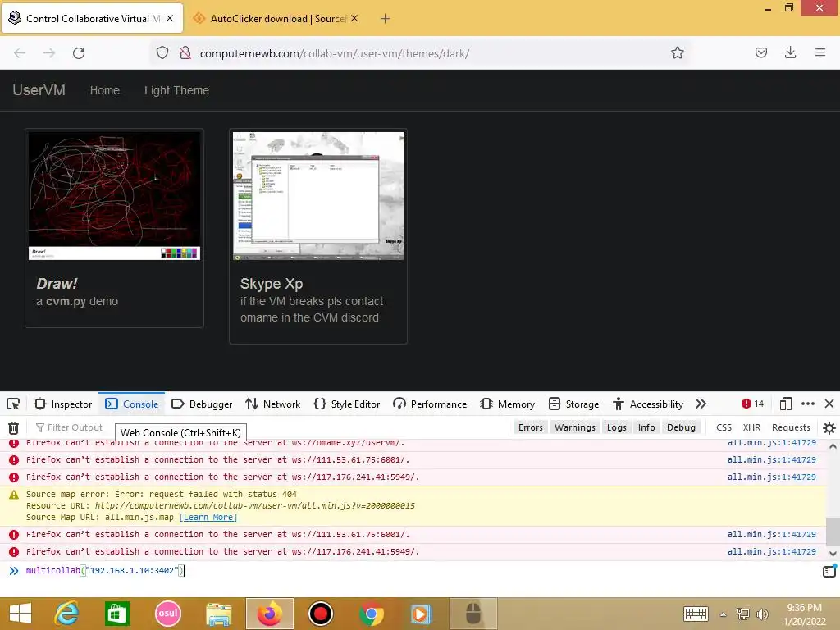This screenshot has height=630, width=840.
Task: Toggle the CSS filter
Action: [x=724, y=427]
